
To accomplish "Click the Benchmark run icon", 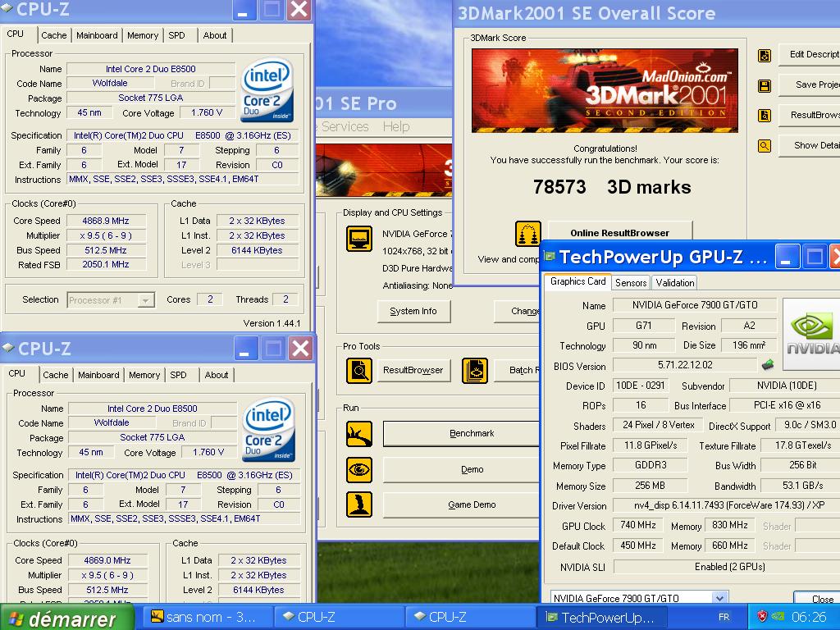I will pyautogui.click(x=359, y=434).
